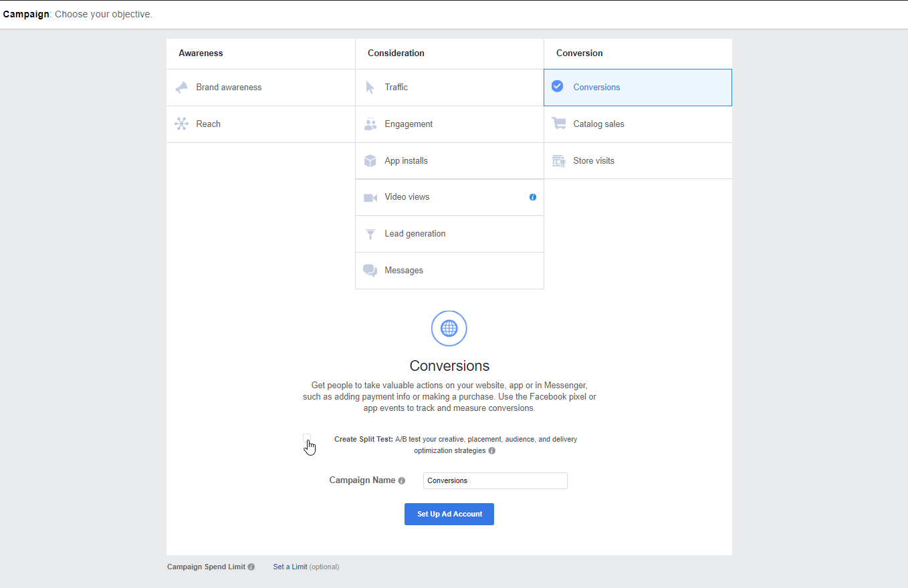
Task: Click the Campaign Name label
Action: 362,480
